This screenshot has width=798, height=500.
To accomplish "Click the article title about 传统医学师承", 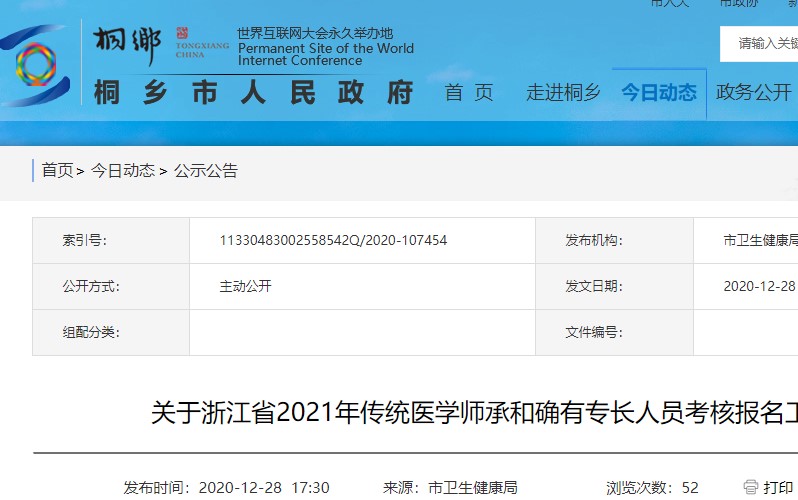I will 474,412.
